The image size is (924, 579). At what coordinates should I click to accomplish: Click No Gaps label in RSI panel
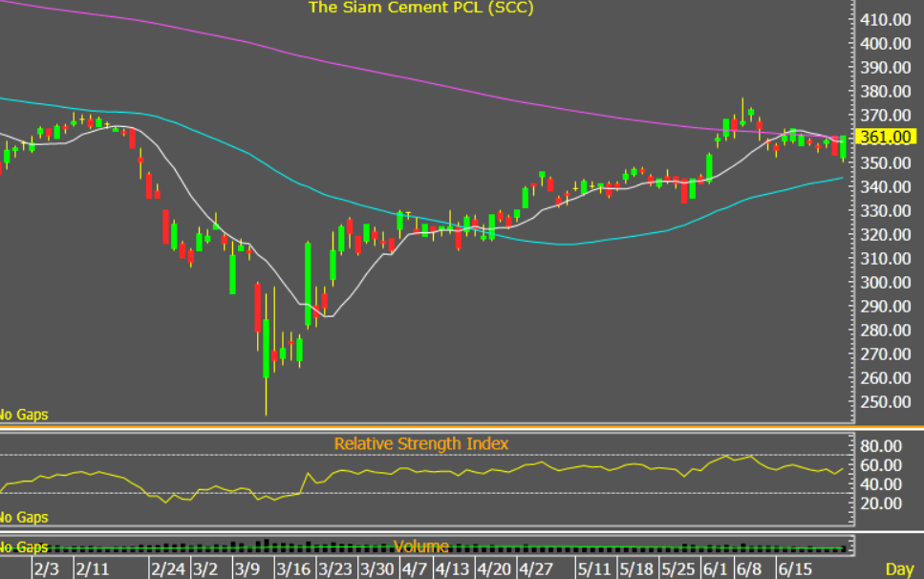pyautogui.click(x=24, y=518)
